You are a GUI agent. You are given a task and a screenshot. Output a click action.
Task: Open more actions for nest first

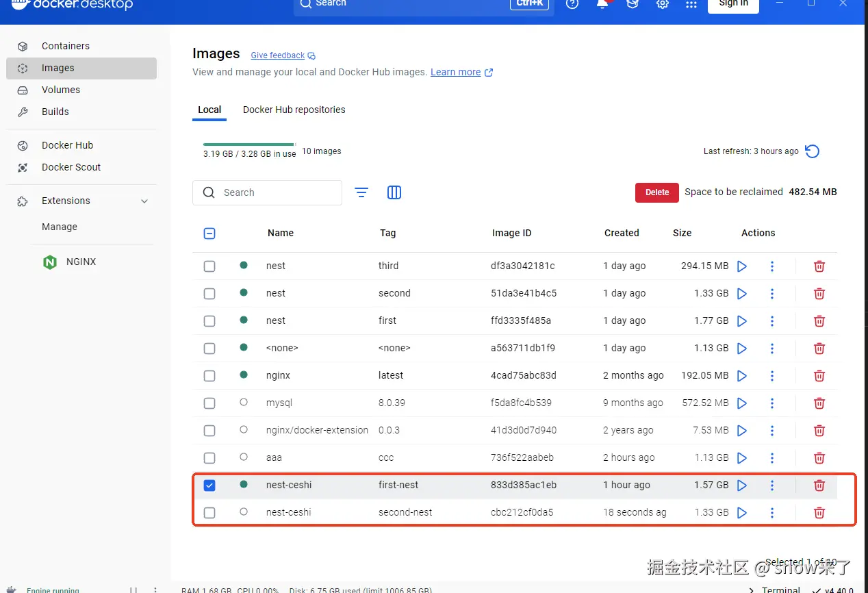(772, 321)
